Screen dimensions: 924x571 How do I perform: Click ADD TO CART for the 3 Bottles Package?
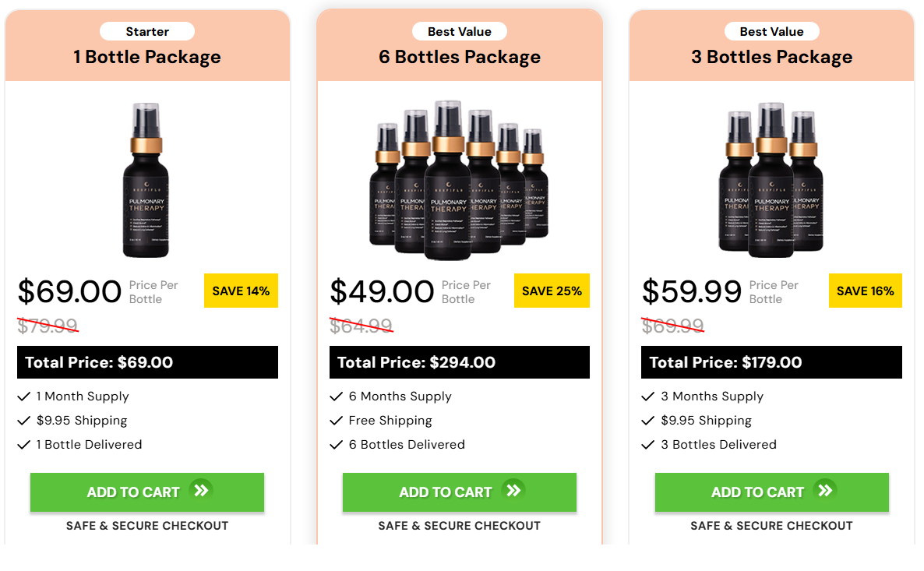771,492
